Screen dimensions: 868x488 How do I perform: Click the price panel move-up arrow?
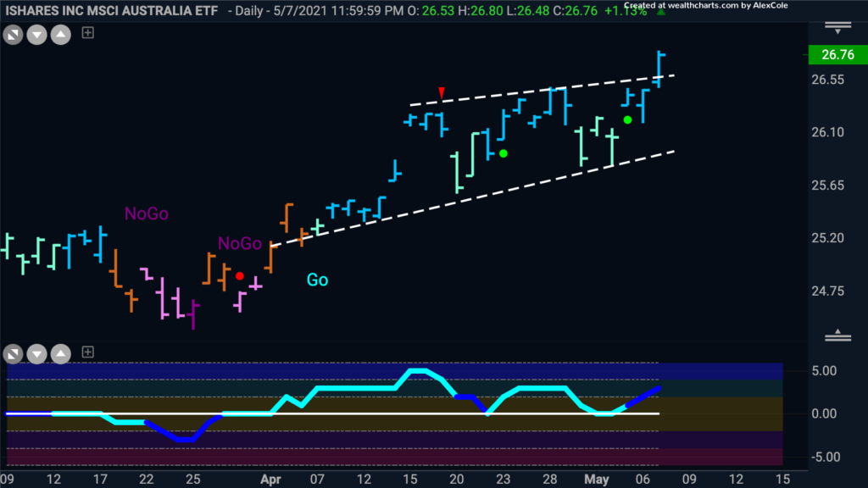(x=61, y=36)
